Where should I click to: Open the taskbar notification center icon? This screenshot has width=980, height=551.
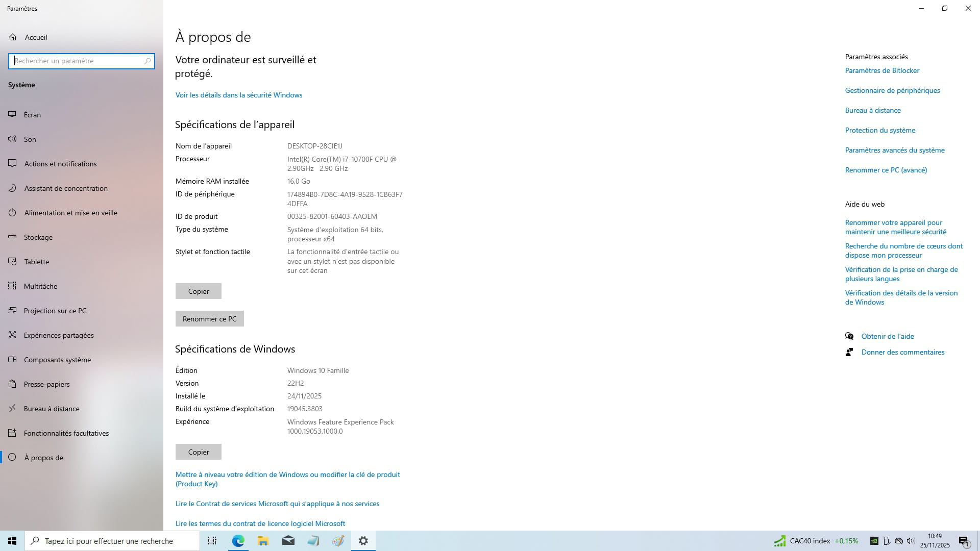click(964, 541)
